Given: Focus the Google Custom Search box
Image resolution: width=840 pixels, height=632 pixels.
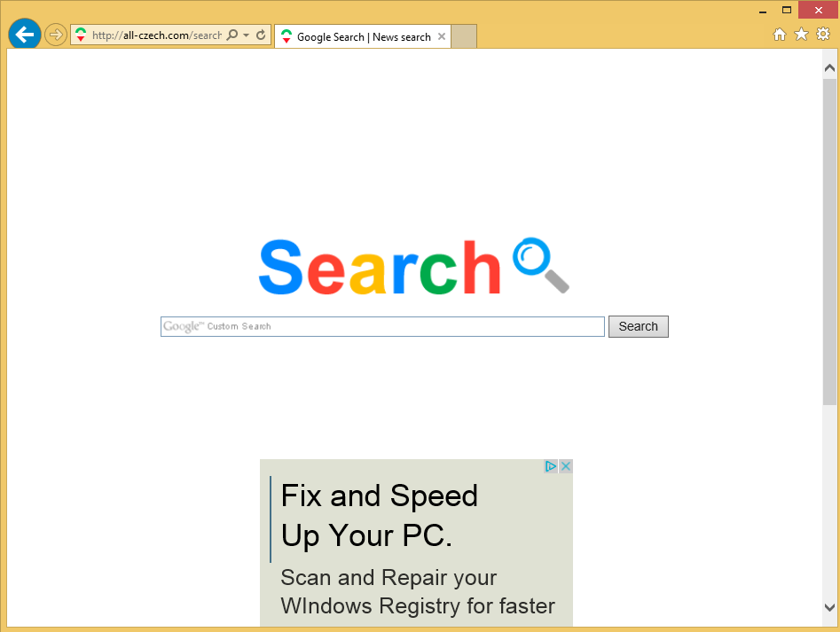Looking at the screenshot, I should 382,326.
